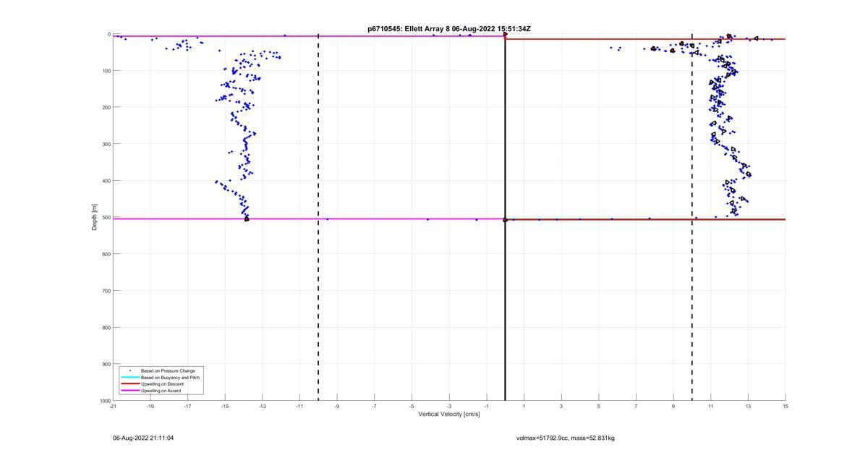Click the dashed vertical line at -10 cm/s
This screenshot has height=450, width=868.
[x=318, y=217]
